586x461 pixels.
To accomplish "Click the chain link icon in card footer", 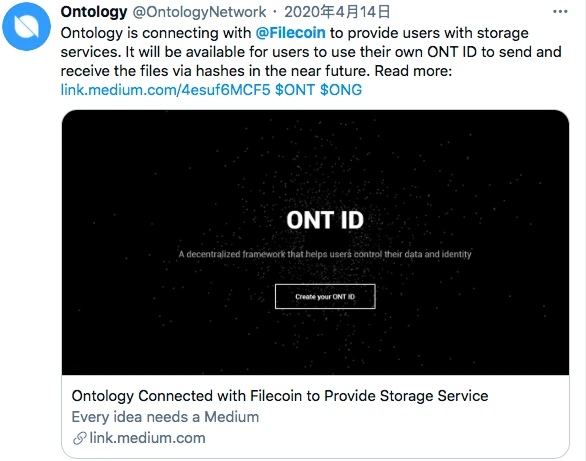I will tap(80, 438).
